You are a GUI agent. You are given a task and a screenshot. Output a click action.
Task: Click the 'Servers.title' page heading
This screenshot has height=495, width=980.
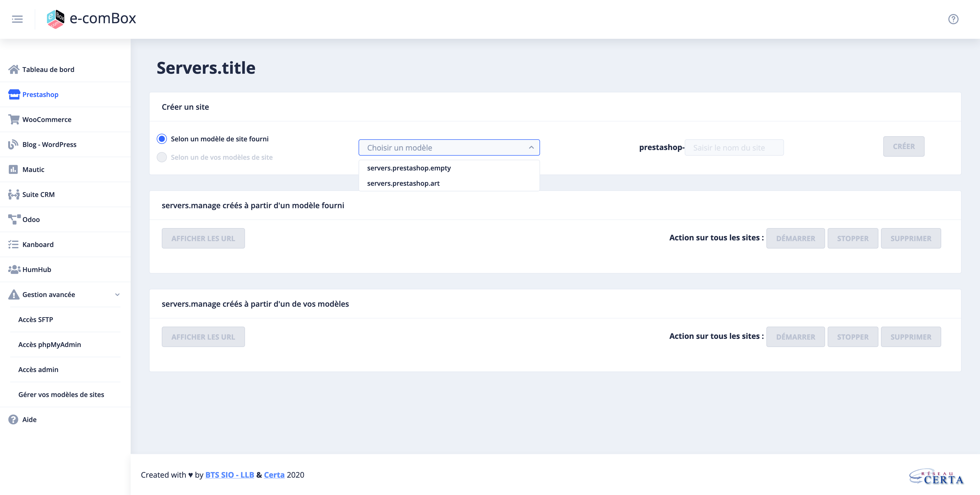206,68
